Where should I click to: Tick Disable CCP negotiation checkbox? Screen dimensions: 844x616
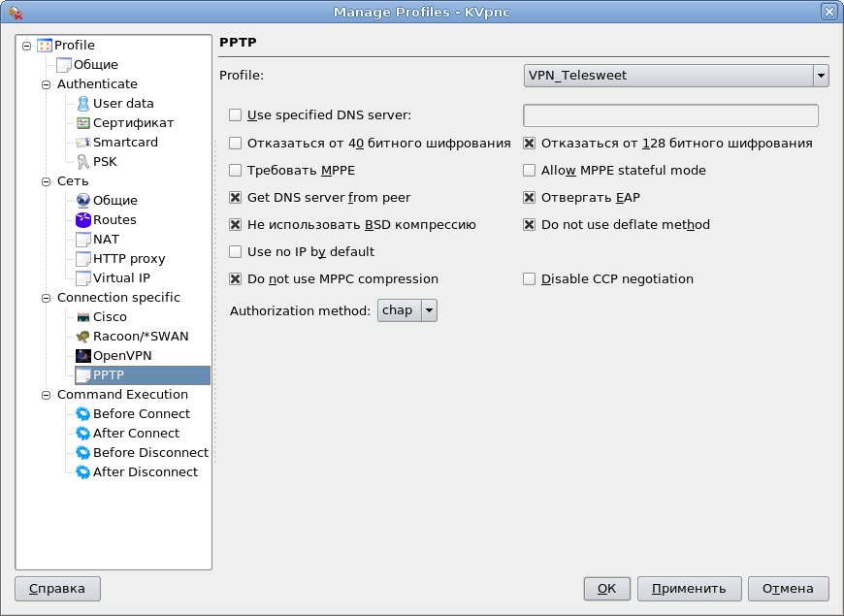pyautogui.click(x=530, y=279)
